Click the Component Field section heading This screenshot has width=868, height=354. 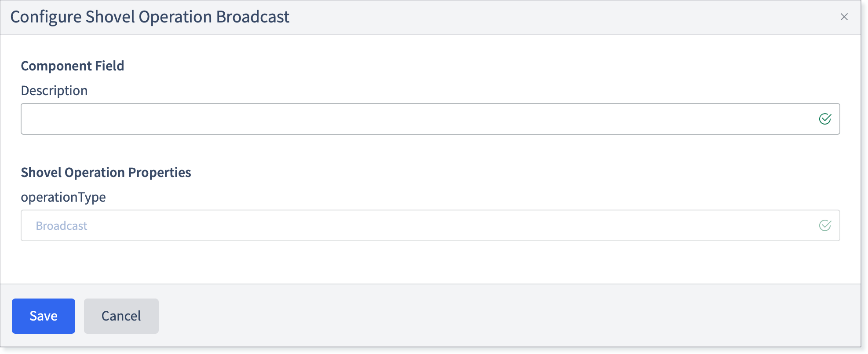(x=73, y=66)
